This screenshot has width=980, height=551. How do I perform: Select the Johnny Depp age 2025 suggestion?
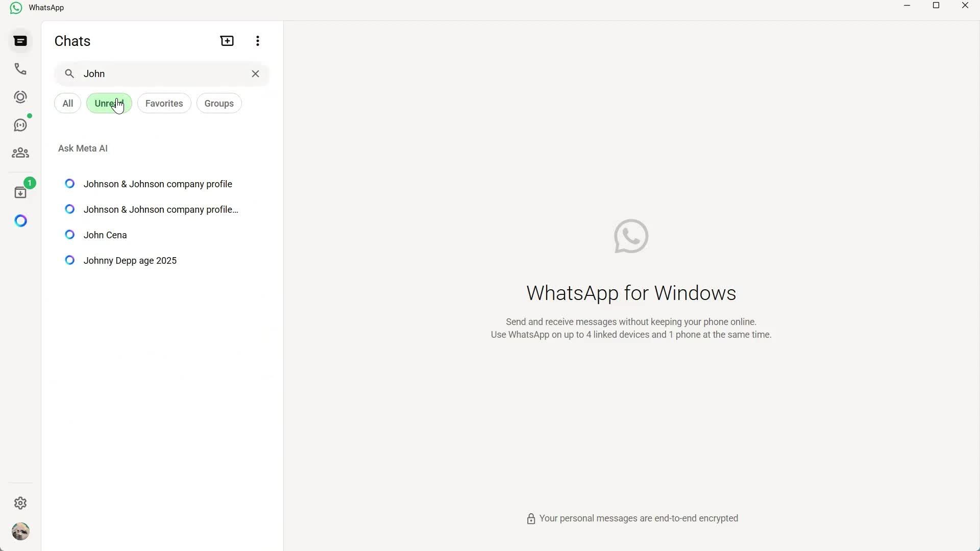tap(130, 260)
